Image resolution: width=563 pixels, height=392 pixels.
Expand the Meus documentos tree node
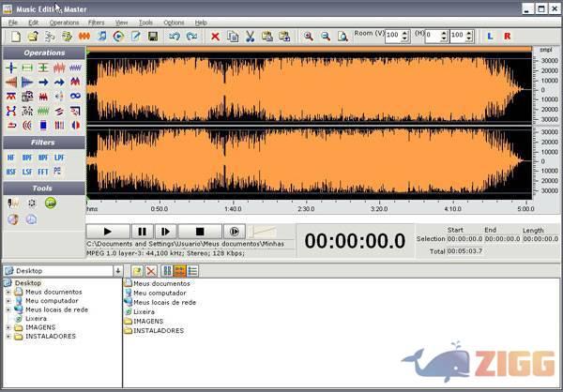click(x=8, y=292)
